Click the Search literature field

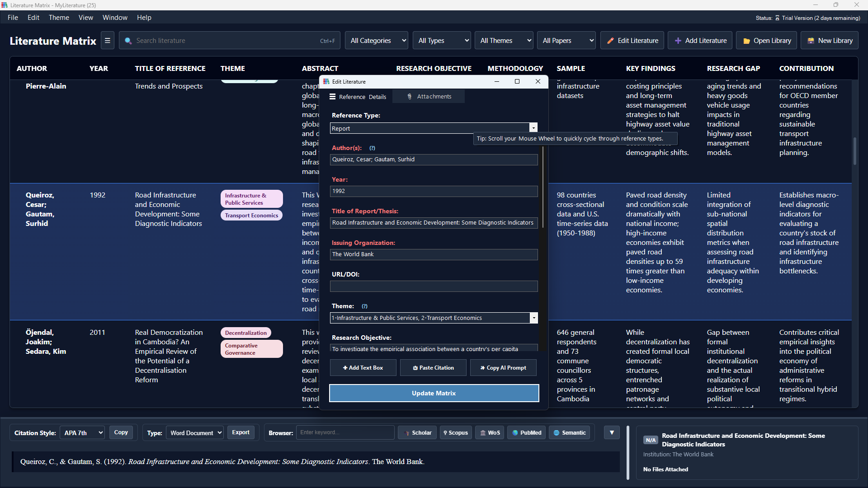click(x=229, y=41)
